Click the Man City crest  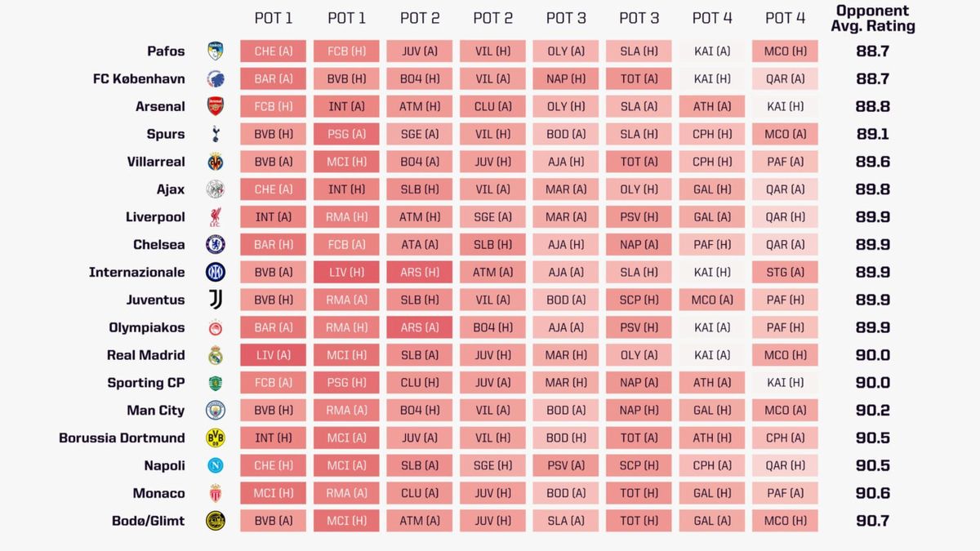point(215,410)
